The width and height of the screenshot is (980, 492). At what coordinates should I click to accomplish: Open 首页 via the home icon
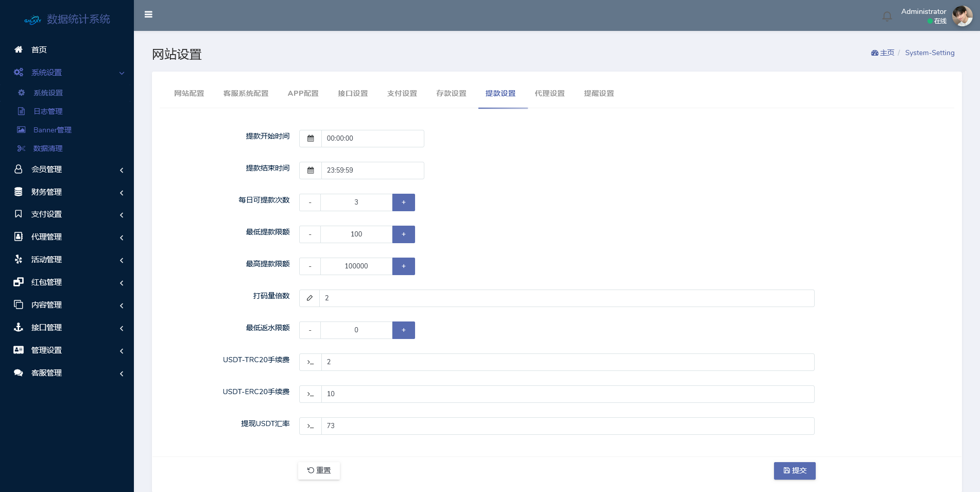coord(19,49)
